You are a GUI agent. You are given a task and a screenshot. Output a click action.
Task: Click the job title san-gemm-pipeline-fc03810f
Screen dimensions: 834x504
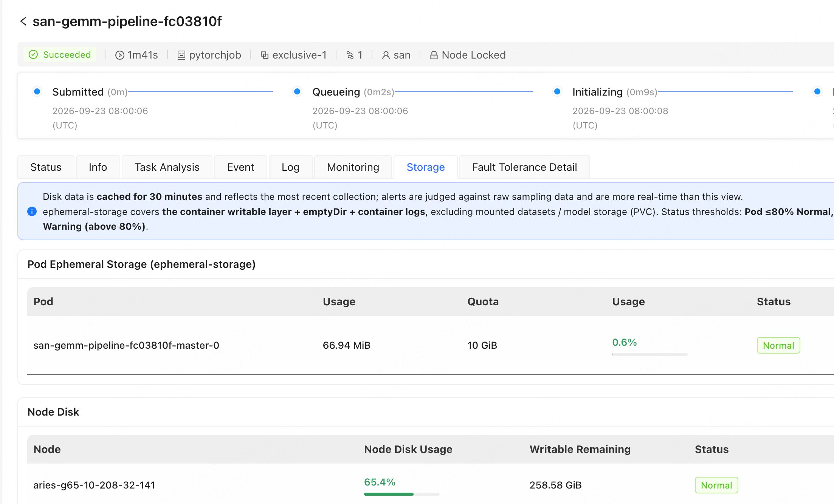tap(127, 22)
